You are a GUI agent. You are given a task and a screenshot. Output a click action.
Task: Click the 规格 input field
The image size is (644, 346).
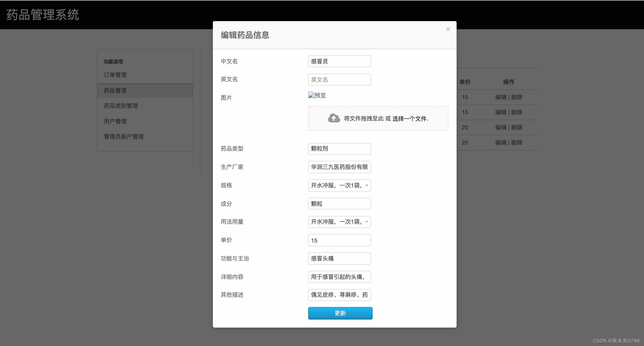click(x=339, y=185)
